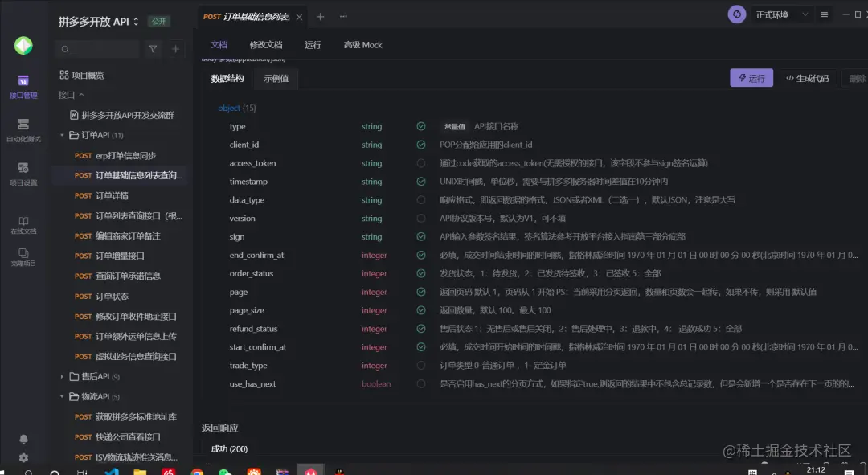Open the 正式环境 environment dropdown
This screenshot has width=868, height=475.
(x=782, y=15)
